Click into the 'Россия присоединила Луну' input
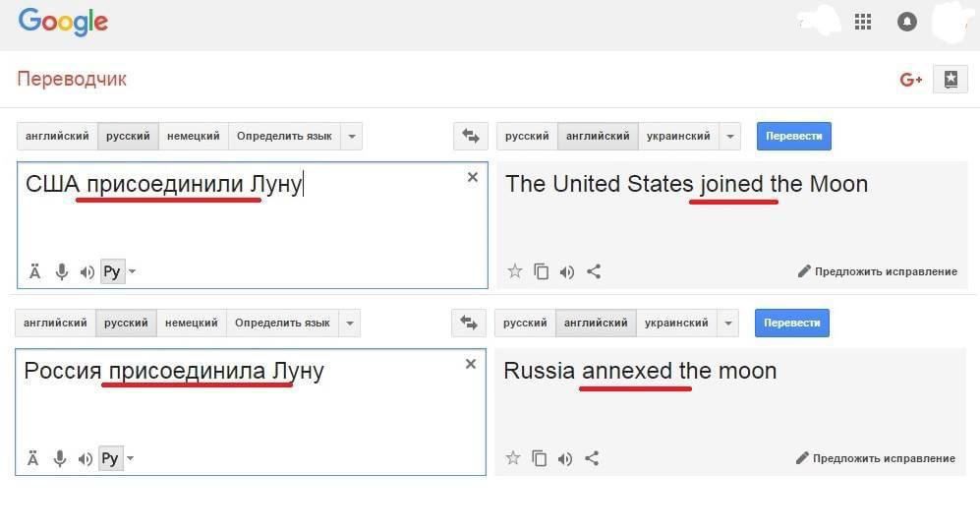 point(251,412)
